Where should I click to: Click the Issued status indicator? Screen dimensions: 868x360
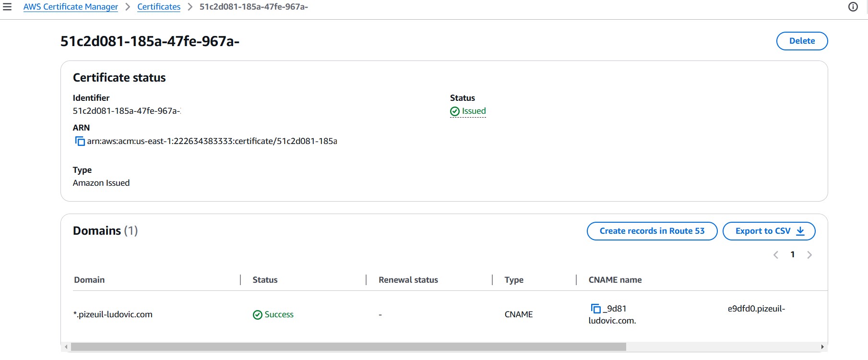[x=468, y=111]
